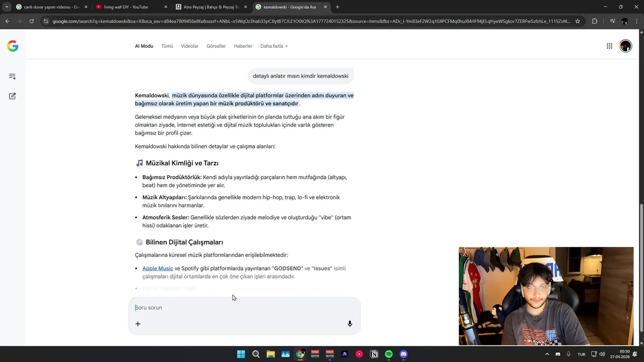Screen dimensions: 644x362
Task: Click the plus attach button in question box
Action: 138,324
